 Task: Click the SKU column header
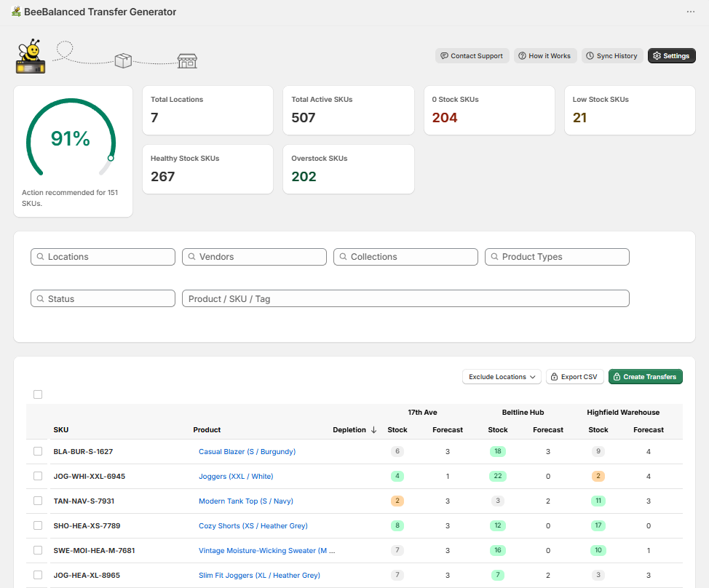pos(61,430)
